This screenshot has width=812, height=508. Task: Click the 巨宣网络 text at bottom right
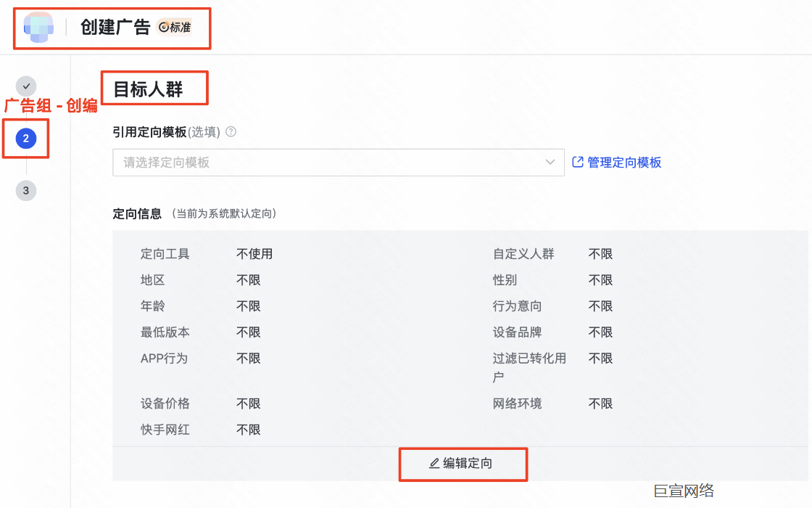coord(684,491)
